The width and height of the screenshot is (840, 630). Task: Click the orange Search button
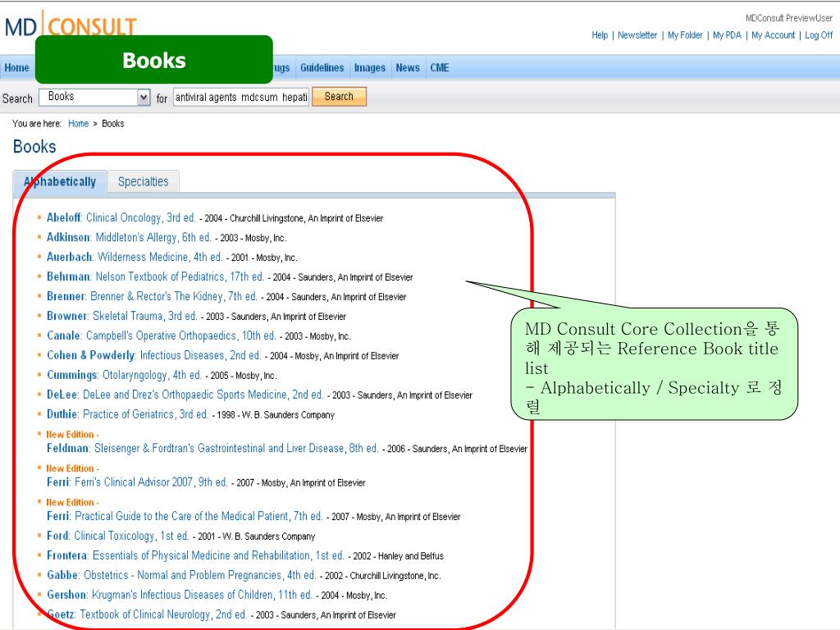(x=339, y=97)
